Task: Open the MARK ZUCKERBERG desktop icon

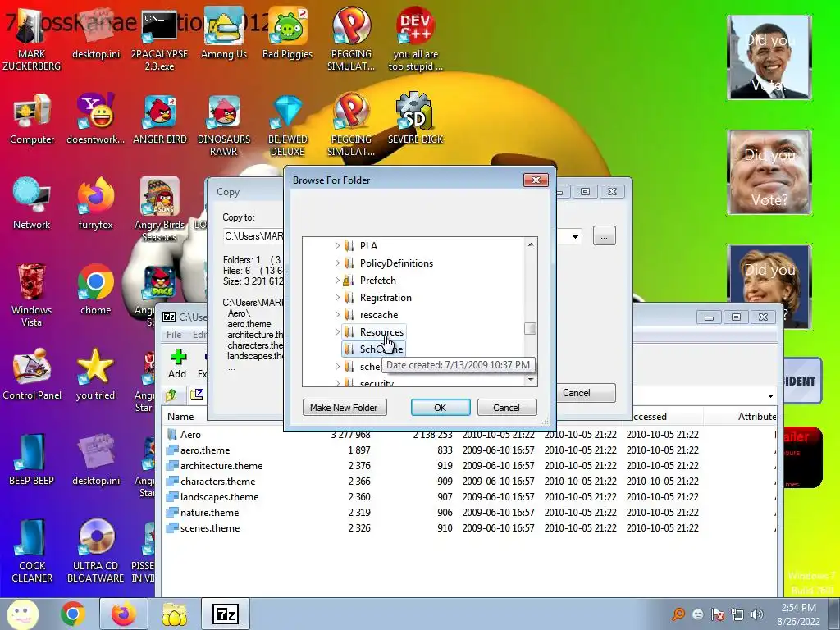Action: click(x=31, y=40)
